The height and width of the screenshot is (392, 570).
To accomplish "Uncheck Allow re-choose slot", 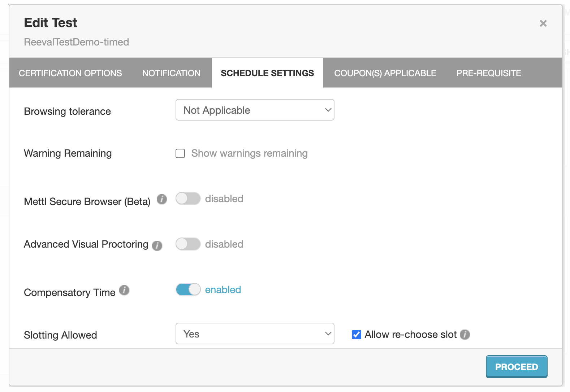I will tap(356, 335).
